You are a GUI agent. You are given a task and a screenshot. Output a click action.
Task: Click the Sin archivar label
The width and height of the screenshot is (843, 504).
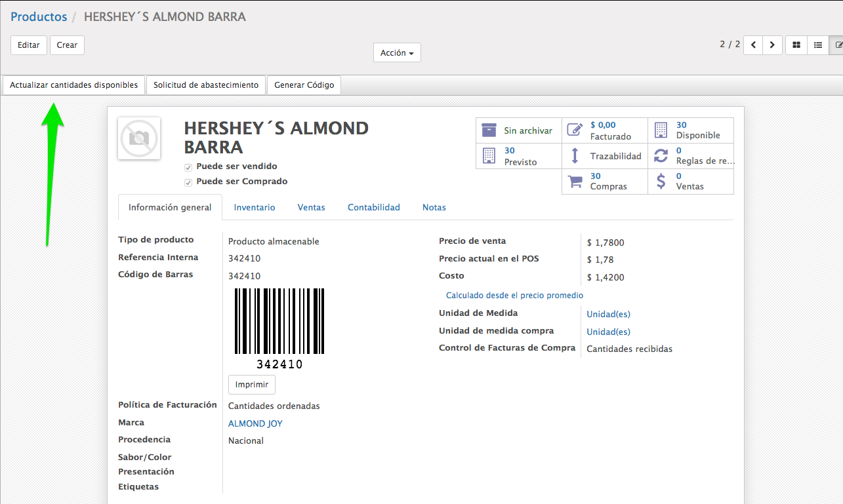point(528,130)
